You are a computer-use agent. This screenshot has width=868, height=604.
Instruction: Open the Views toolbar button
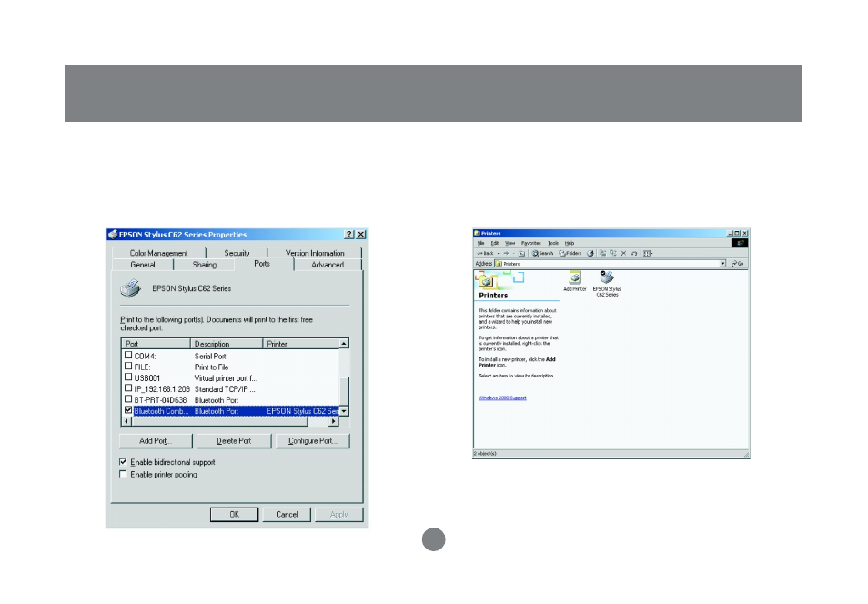[x=648, y=254]
